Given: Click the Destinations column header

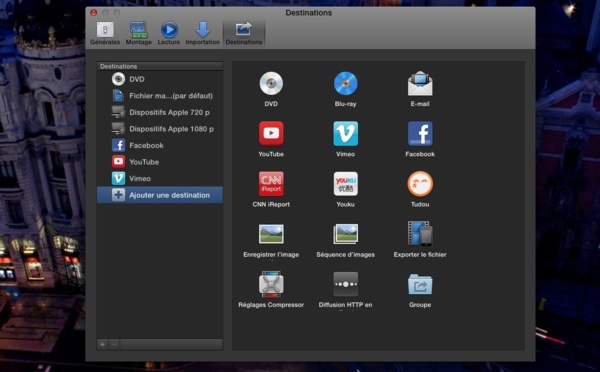Looking at the screenshot, I should tap(160, 66).
